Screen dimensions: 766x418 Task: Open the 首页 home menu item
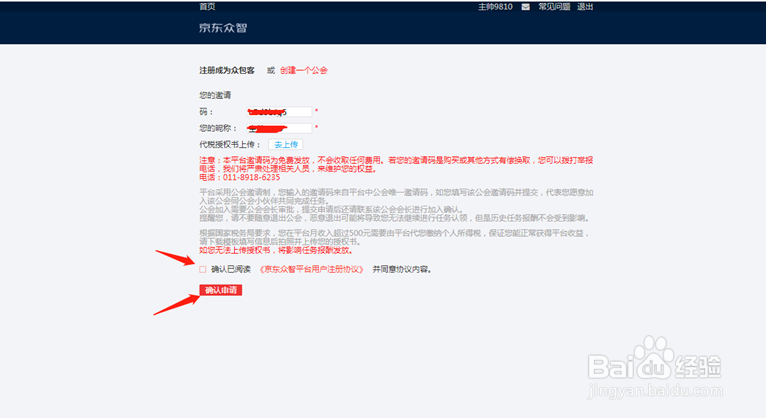pos(207,6)
